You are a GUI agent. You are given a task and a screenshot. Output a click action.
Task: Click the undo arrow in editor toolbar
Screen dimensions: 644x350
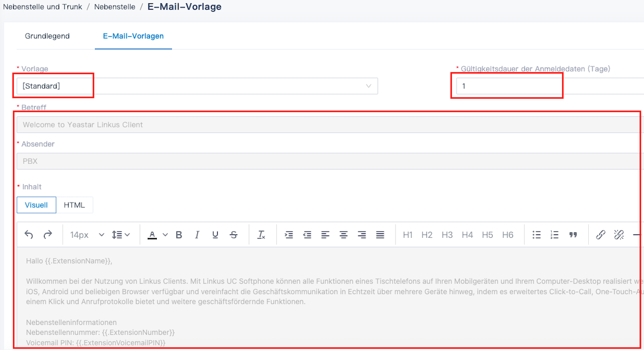29,235
